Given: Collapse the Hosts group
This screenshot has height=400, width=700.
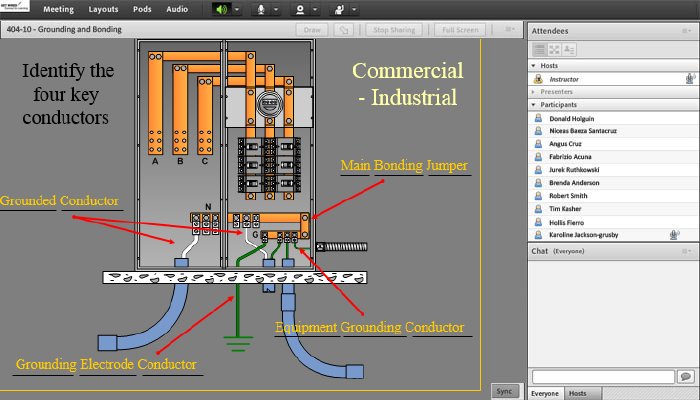Looking at the screenshot, I should pyautogui.click(x=534, y=65).
